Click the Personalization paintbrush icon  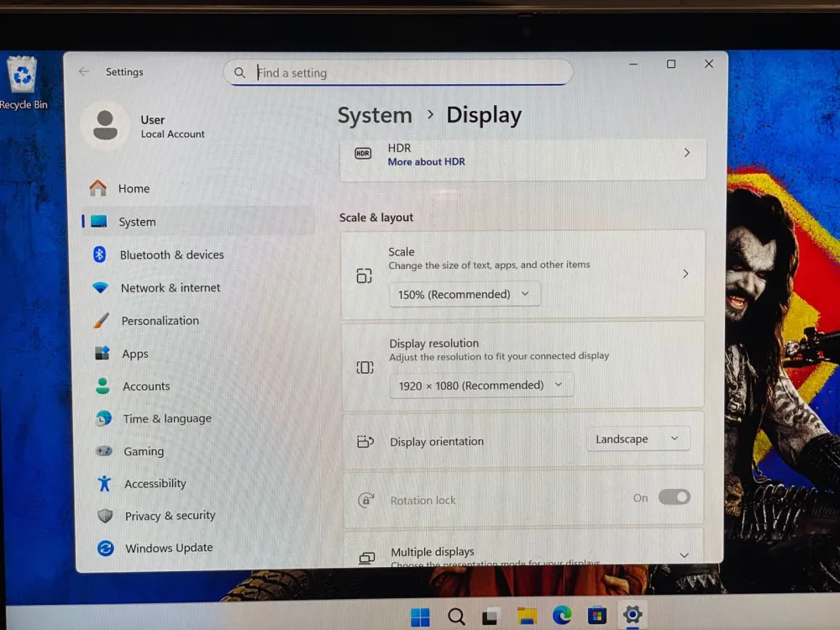click(102, 320)
